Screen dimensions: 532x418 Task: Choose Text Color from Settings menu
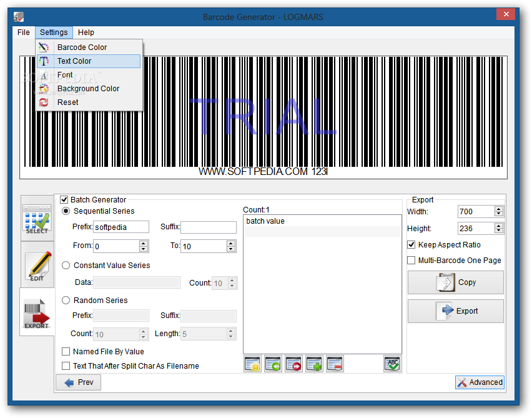point(89,61)
